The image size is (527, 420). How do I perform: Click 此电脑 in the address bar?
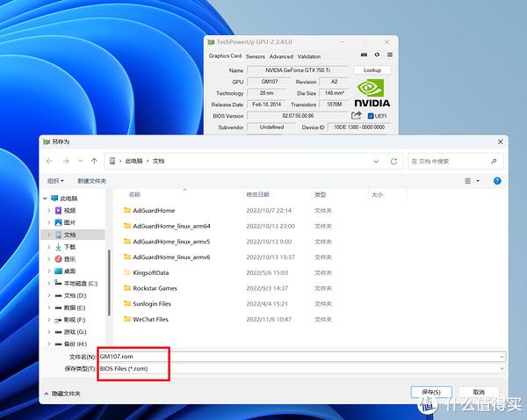tap(134, 161)
